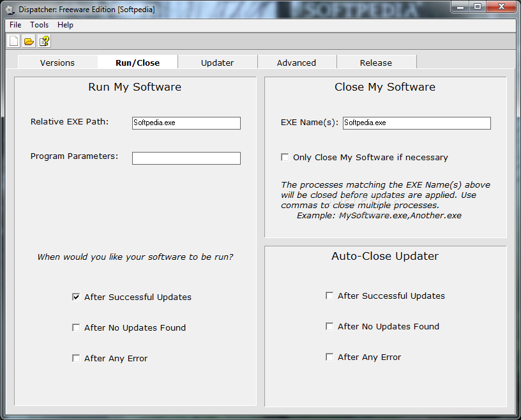Click the 'Run My Software' heading

pyautogui.click(x=135, y=87)
